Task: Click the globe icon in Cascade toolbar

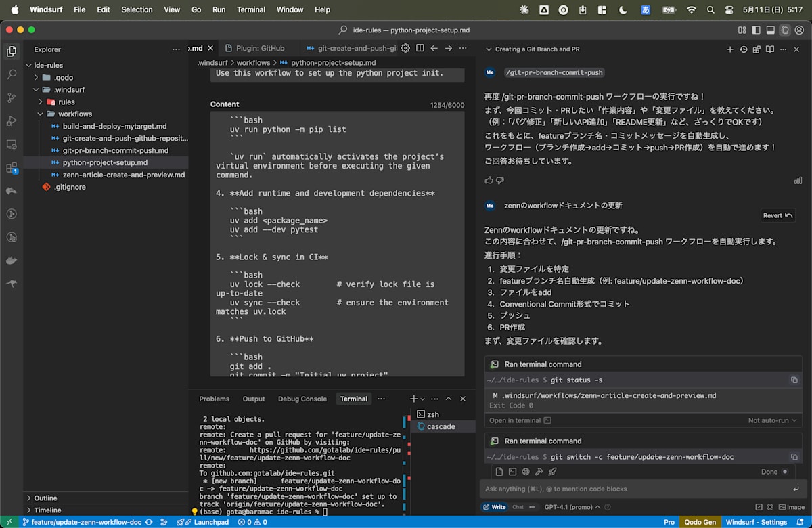Action: (x=526, y=472)
